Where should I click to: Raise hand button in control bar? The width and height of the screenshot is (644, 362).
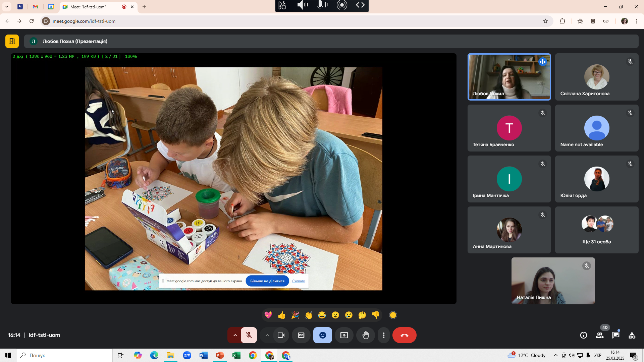click(366, 335)
